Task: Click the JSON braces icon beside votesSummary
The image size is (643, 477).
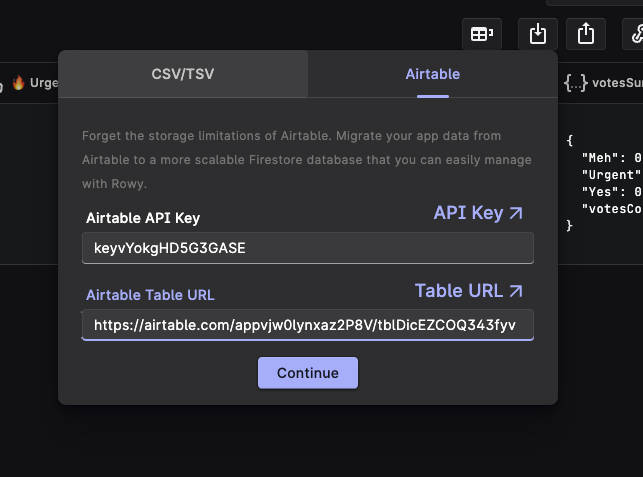Action: click(575, 83)
